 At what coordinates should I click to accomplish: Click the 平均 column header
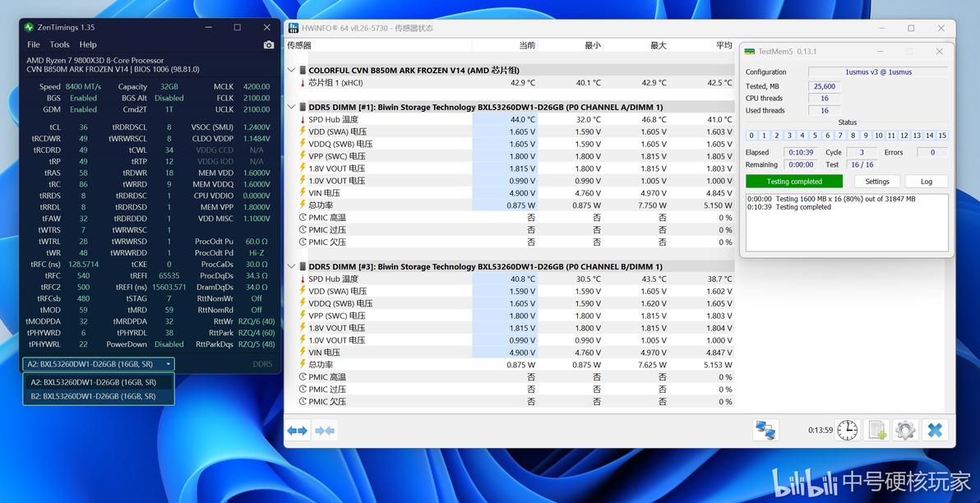point(723,45)
